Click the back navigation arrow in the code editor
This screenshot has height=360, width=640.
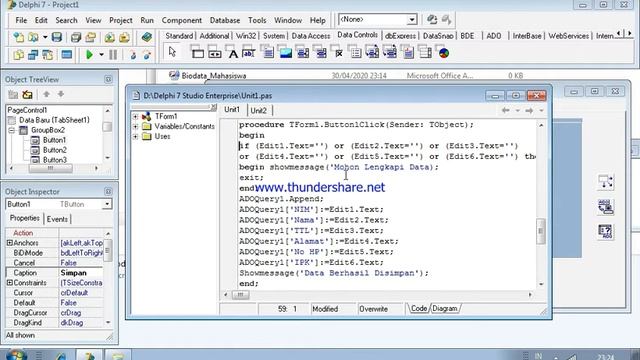pyautogui.click(x=505, y=110)
